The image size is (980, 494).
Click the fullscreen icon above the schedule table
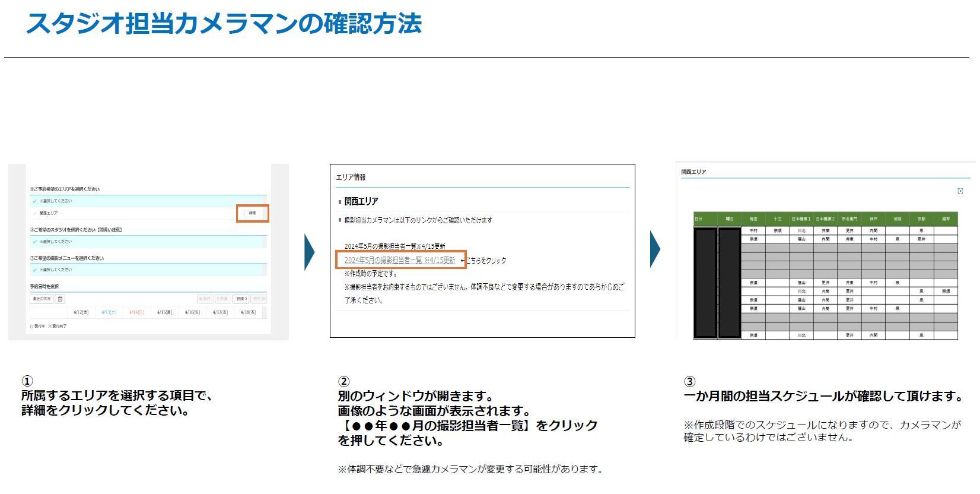tap(960, 191)
